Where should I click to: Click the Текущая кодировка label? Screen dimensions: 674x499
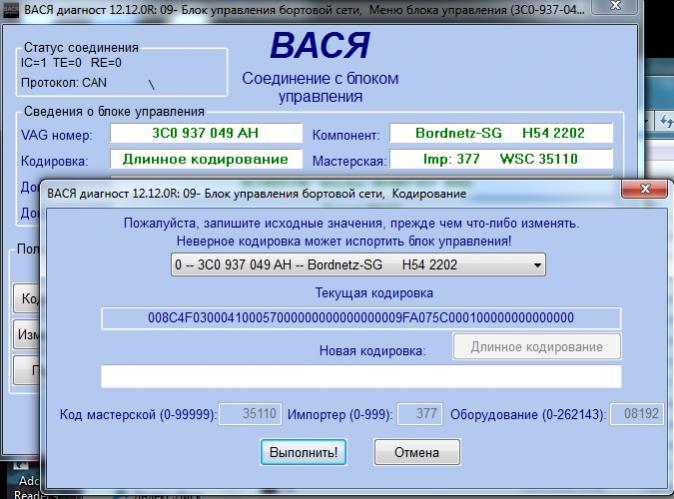[x=374, y=293]
